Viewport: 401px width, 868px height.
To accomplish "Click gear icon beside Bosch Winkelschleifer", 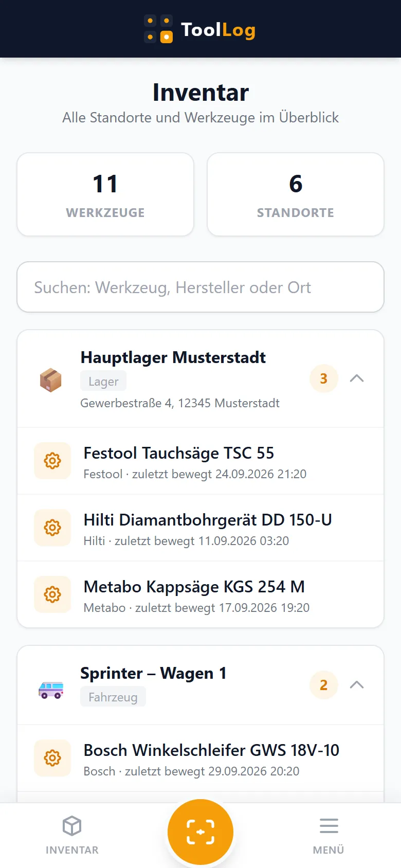I will tap(52, 758).
